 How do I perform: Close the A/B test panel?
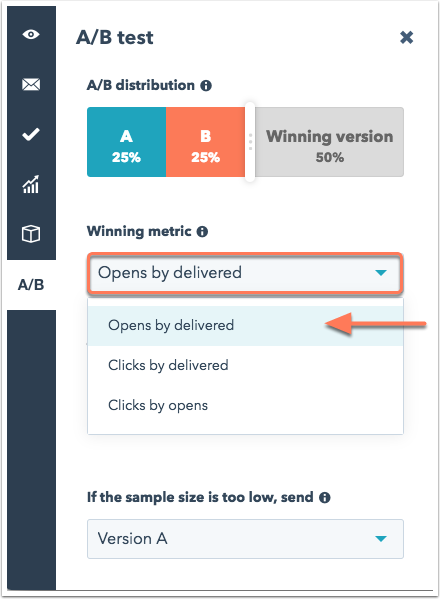406,37
